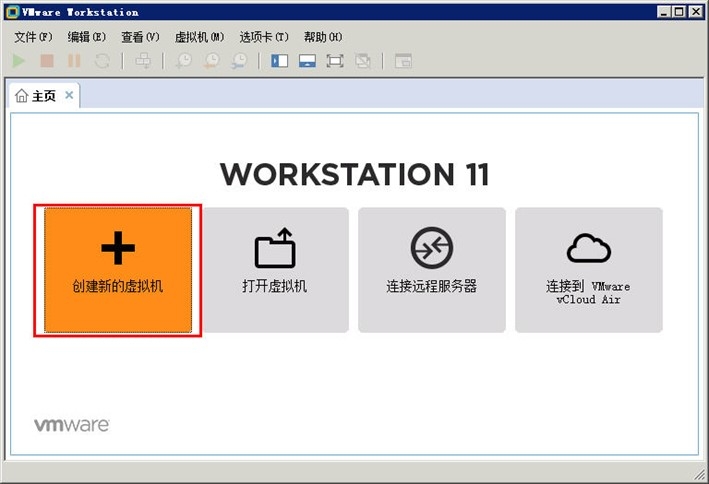Click the console view icon in toolbar
The height and width of the screenshot is (484, 709).
click(x=403, y=61)
